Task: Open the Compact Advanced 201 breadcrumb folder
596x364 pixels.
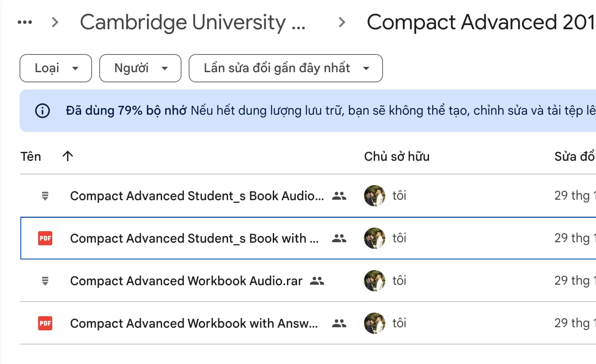Action: [x=479, y=22]
